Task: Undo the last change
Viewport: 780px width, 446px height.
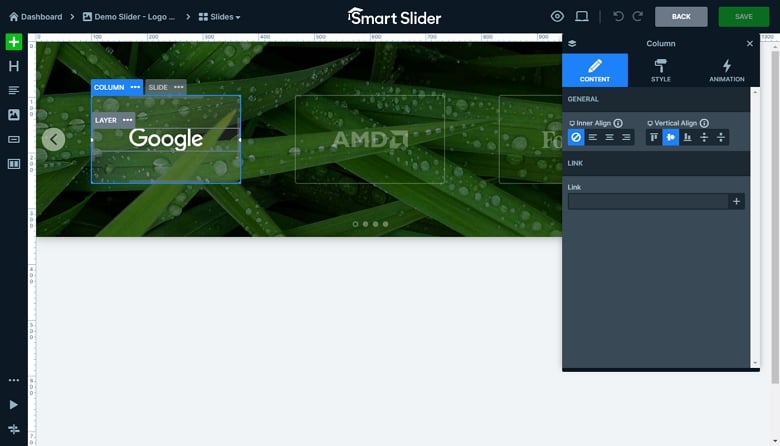Action: pyautogui.click(x=618, y=16)
